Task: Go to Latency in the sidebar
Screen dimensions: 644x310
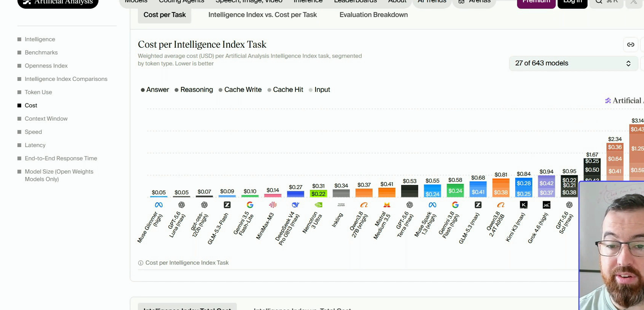Action: [x=35, y=146]
